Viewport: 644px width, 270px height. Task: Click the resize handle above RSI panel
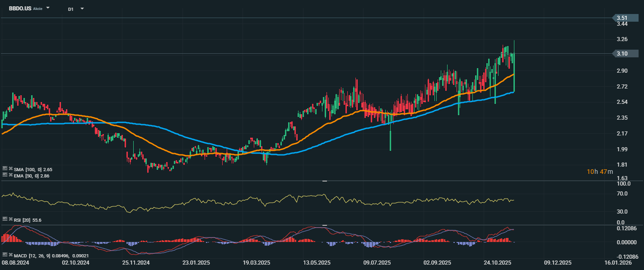(x=324, y=181)
